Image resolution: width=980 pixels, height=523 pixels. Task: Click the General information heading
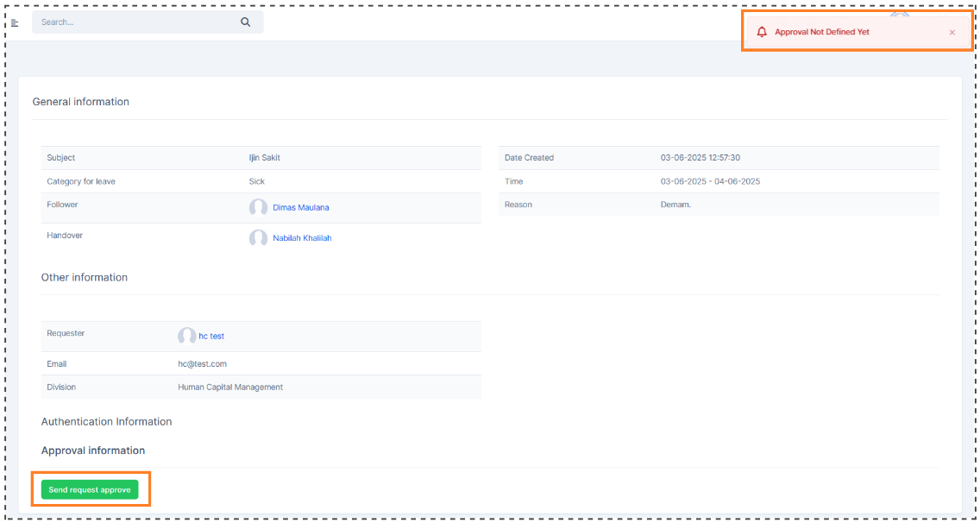(81, 102)
